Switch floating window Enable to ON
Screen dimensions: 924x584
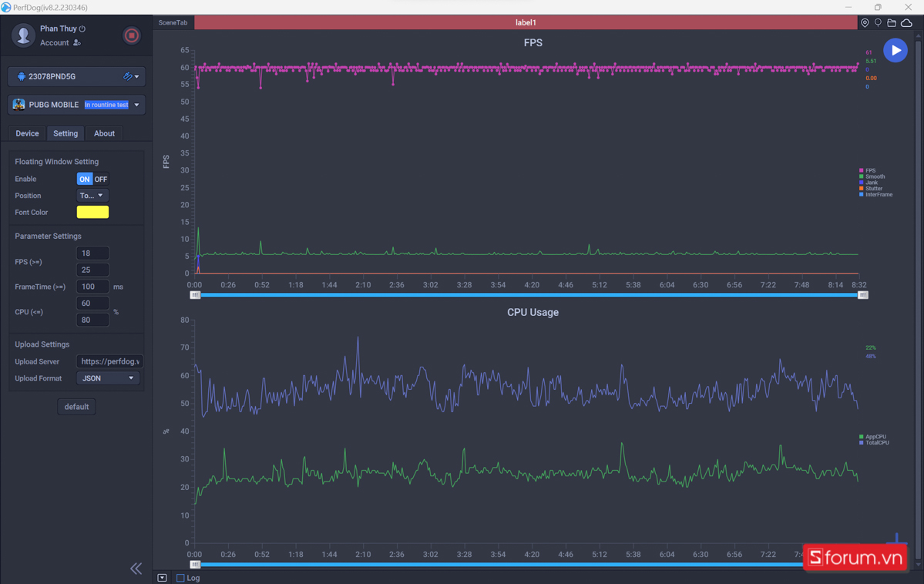tap(84, 180)
